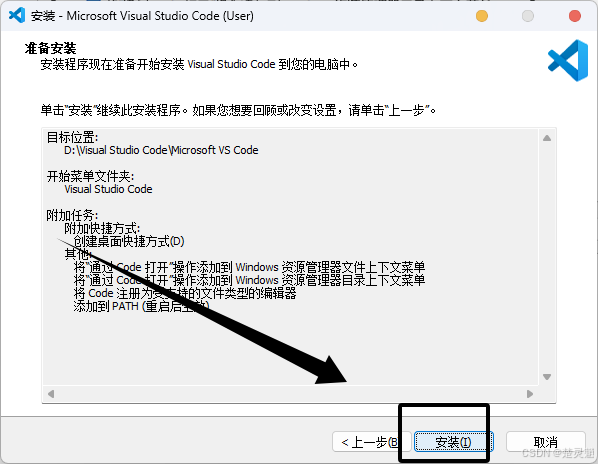This screenshot has width=598, height=464.
Task: Click the 安装(I) install button
Action: [x=453, y=442]
